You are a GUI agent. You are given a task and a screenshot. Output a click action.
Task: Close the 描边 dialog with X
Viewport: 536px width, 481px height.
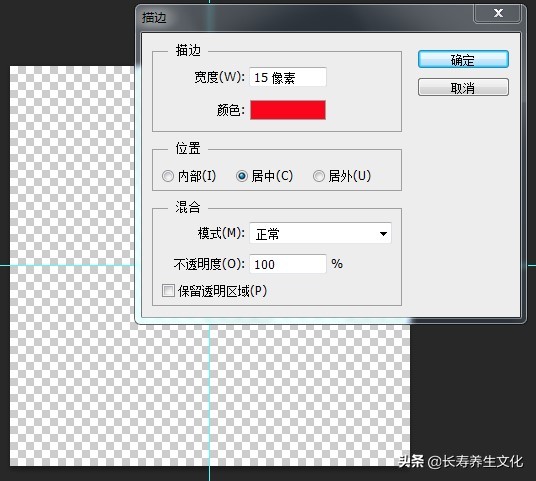click(x=498, y=14)
